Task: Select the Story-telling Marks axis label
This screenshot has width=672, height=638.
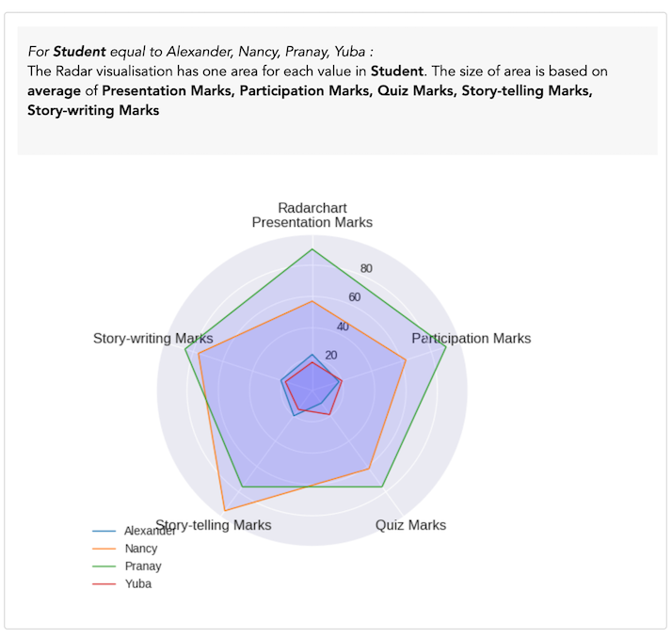Action: click(214, 525)
